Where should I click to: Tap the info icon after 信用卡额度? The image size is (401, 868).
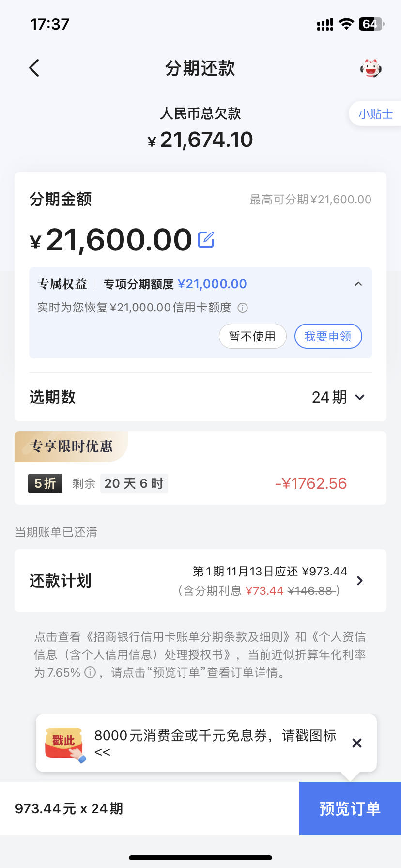pos(243,308)
